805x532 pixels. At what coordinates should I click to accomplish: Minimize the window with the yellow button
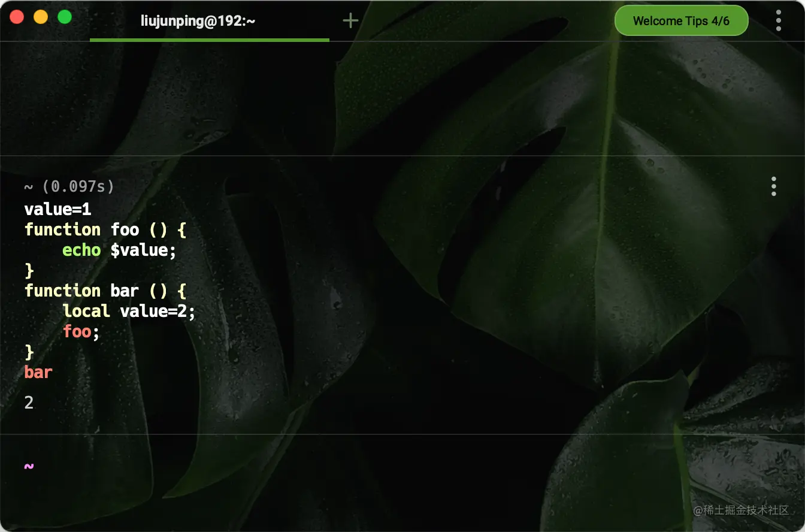pyautogui.click(x=41, y=17)
